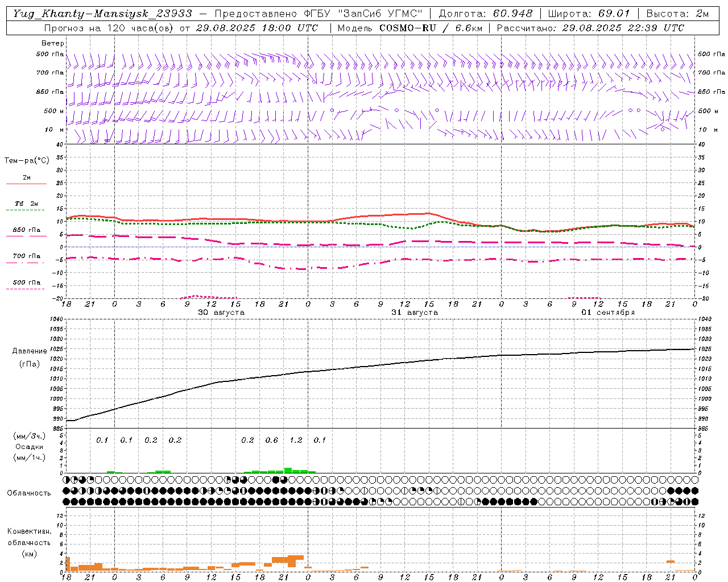Click the 31 августа date label
Screen dimensions: 728x582
415,313
